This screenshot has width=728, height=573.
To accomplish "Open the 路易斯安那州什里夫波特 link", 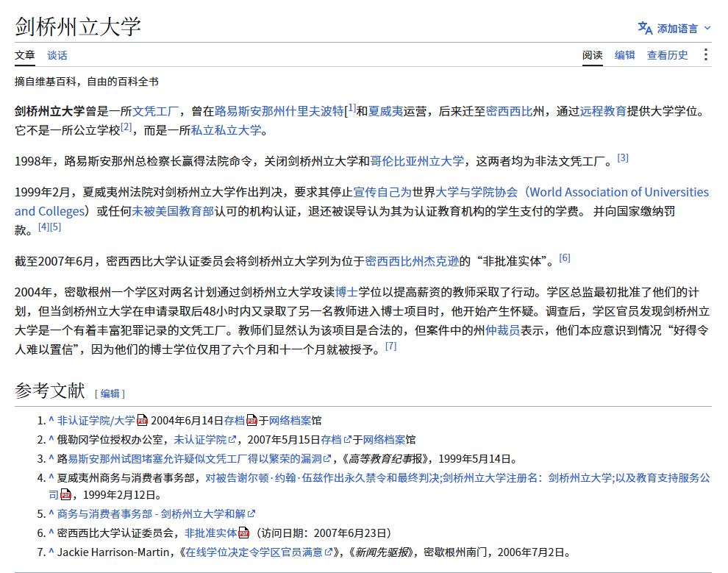I will click(279, 112).
